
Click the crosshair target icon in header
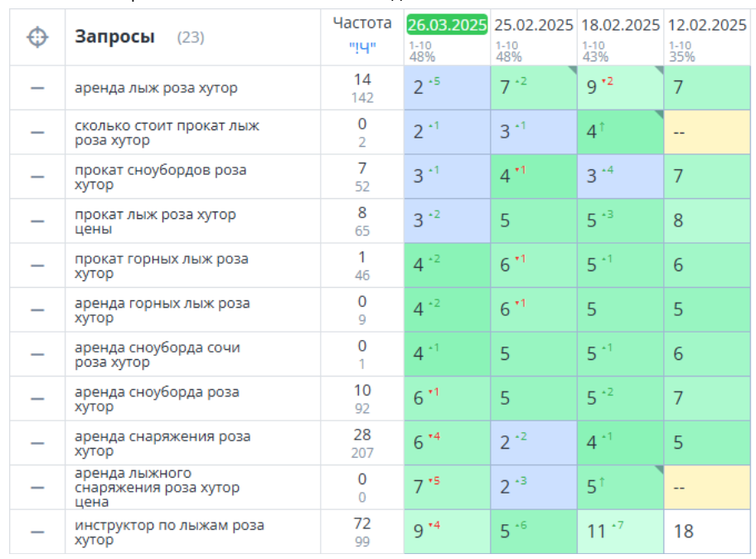(x=37, y=37)
